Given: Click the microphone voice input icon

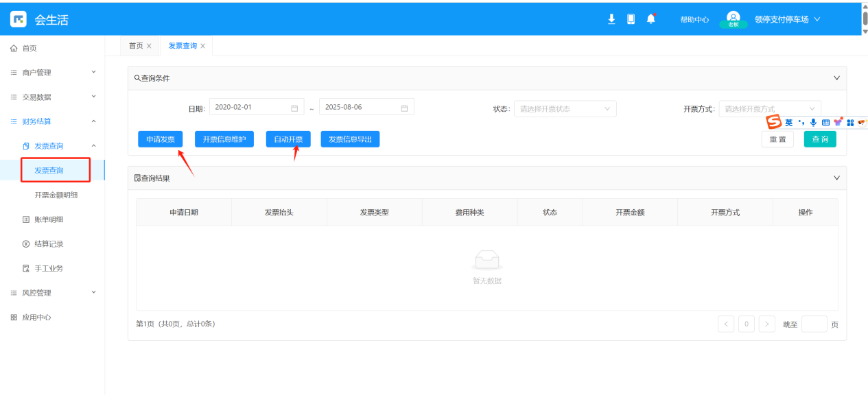Looking at the screenshot, I should pos(813,123).
